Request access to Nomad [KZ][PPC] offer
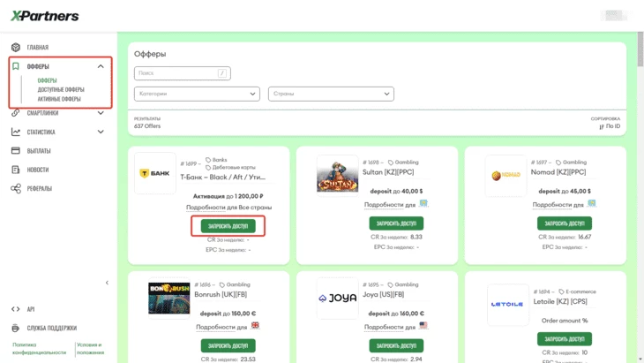Screen dimensions: 644x363 [565, 223]
